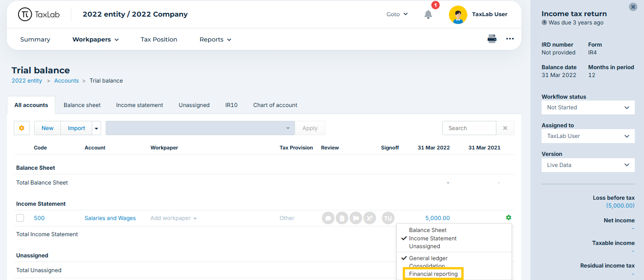Follow the Accounts breadcrumb link
The image size is (644, 280).
(x=66, y=81)
